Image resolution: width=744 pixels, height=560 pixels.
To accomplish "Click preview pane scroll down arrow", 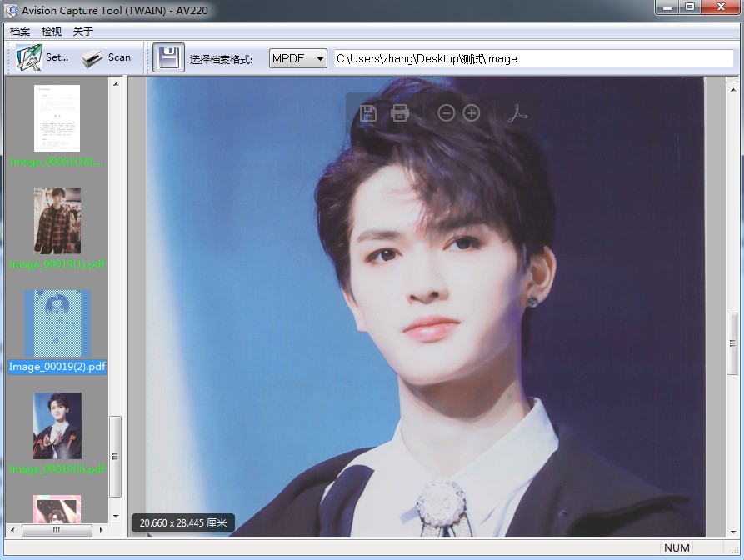I will point(733,532).
